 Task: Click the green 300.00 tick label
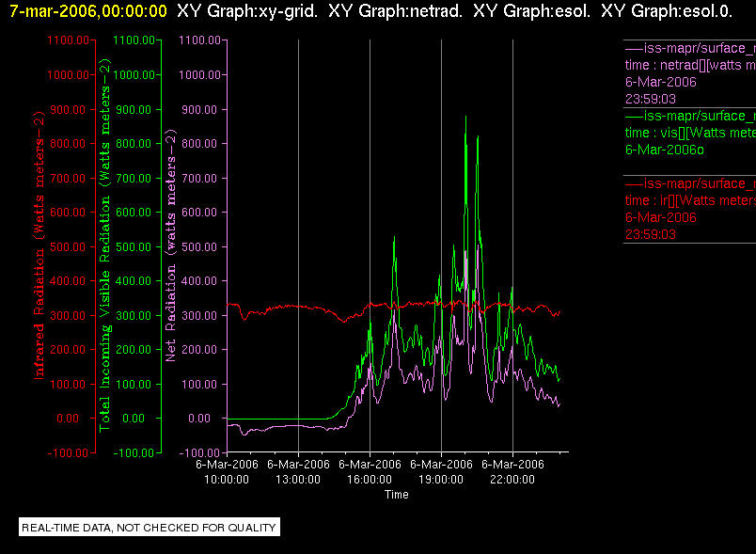click(x=134, y=316)
